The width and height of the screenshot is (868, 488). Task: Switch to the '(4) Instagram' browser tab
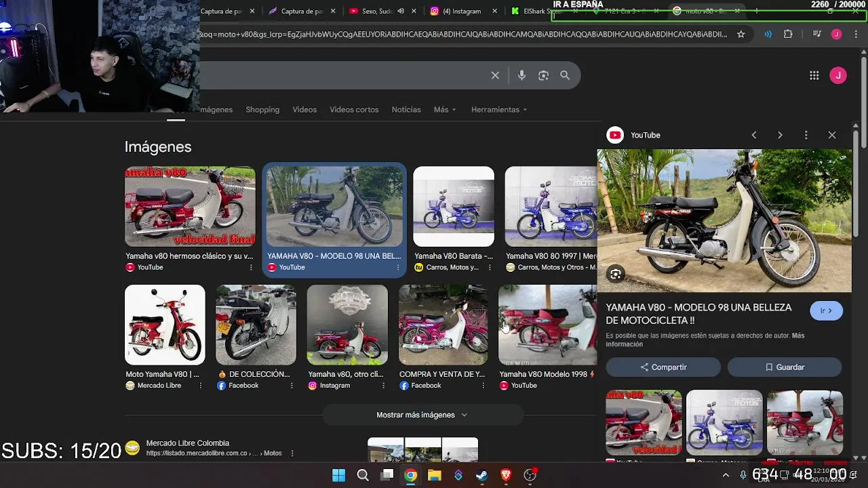click(x=462, y=11)
